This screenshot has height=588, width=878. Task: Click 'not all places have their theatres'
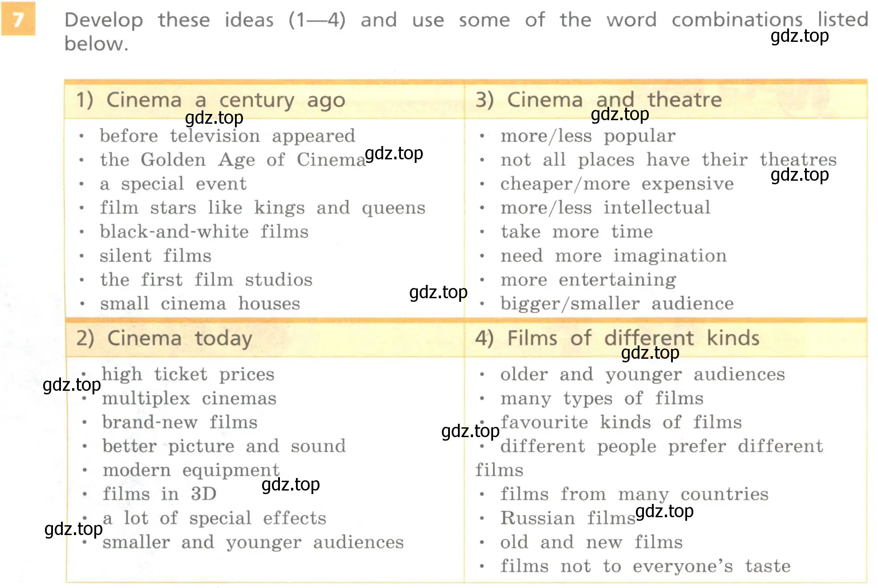[668, 159]
